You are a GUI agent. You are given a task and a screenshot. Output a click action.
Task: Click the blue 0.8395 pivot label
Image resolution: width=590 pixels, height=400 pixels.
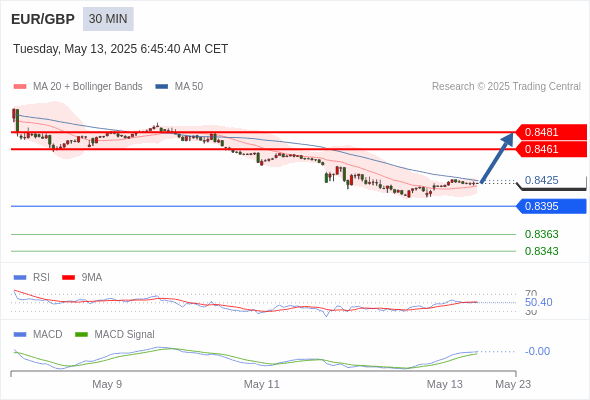pos(551,206)
